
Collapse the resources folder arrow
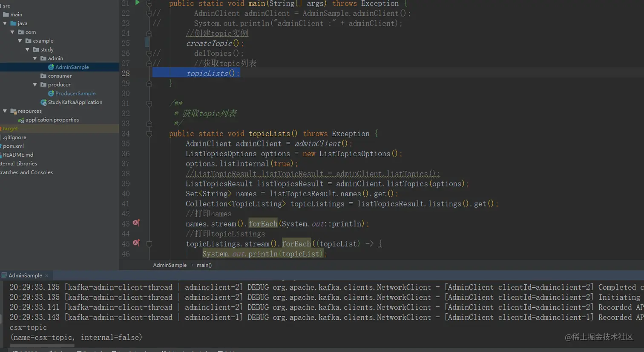[x=5, y=111]
